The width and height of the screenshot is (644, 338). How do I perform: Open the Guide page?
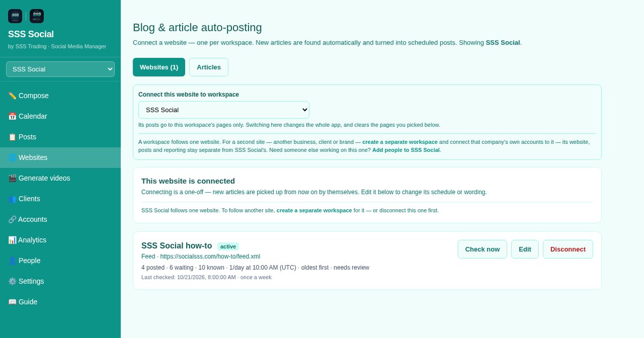click(60, 302)
